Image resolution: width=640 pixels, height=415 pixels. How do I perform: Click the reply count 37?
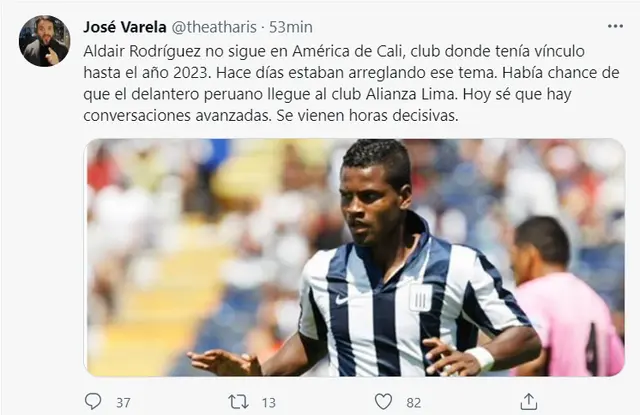pyautogui.click(x=123, y=403)
